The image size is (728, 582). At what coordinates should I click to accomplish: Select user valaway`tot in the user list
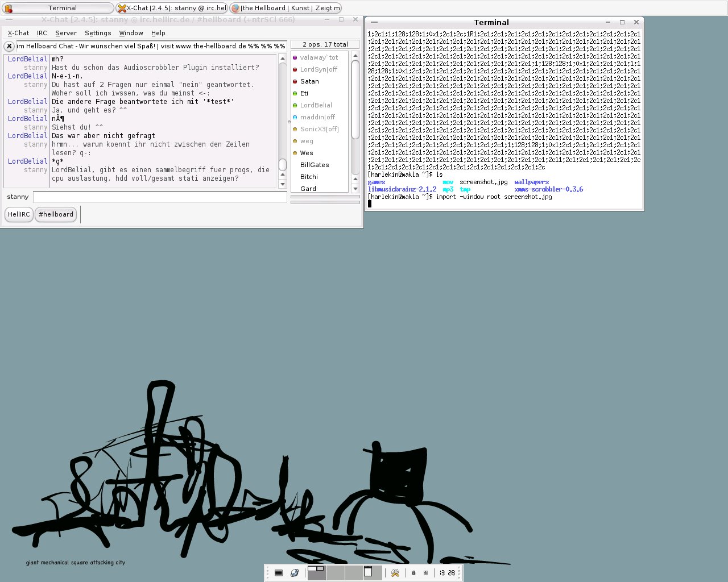click(x=319, y=57)
